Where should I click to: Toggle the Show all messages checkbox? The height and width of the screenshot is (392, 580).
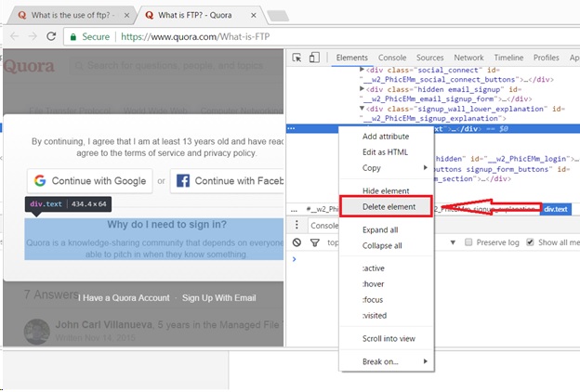[530, 242]
